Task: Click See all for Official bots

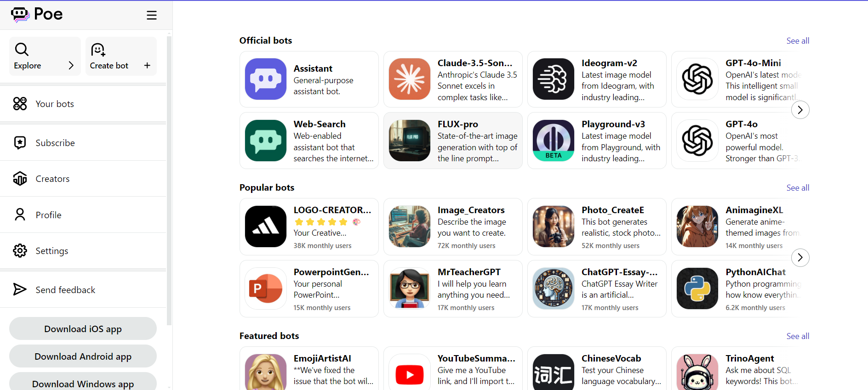Action: [x=798, y=41]
